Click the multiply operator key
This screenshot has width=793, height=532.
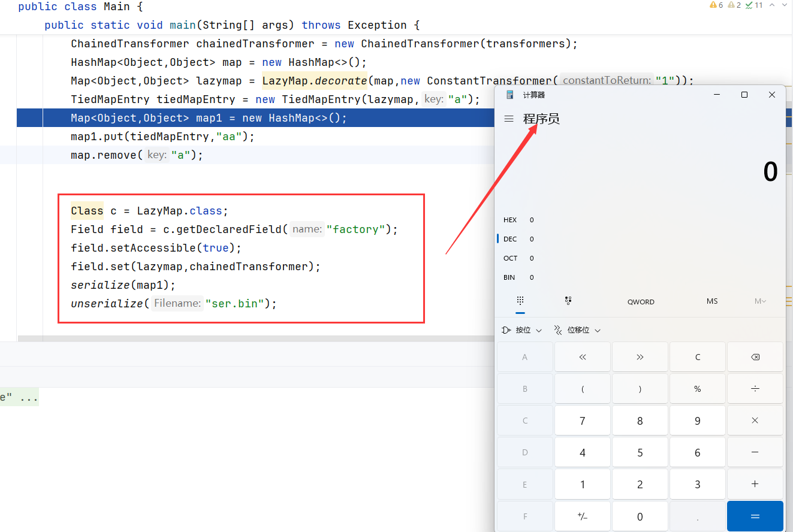(755, 421)
